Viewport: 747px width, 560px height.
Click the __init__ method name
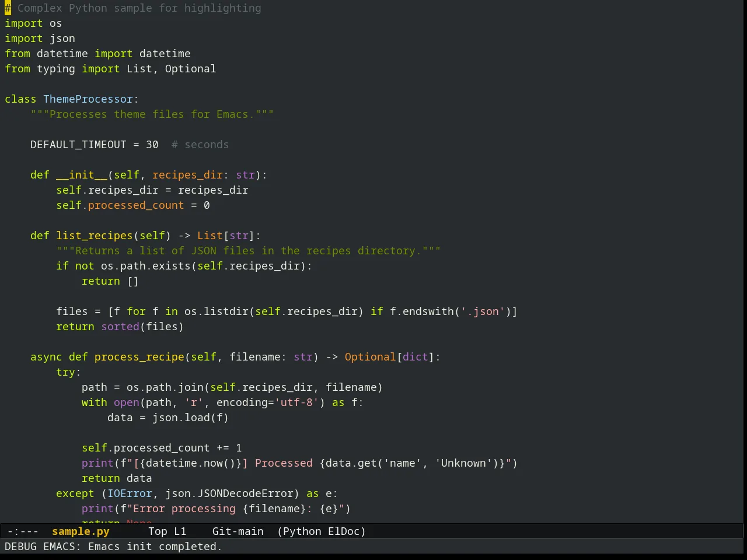click(x=82, y=175)
